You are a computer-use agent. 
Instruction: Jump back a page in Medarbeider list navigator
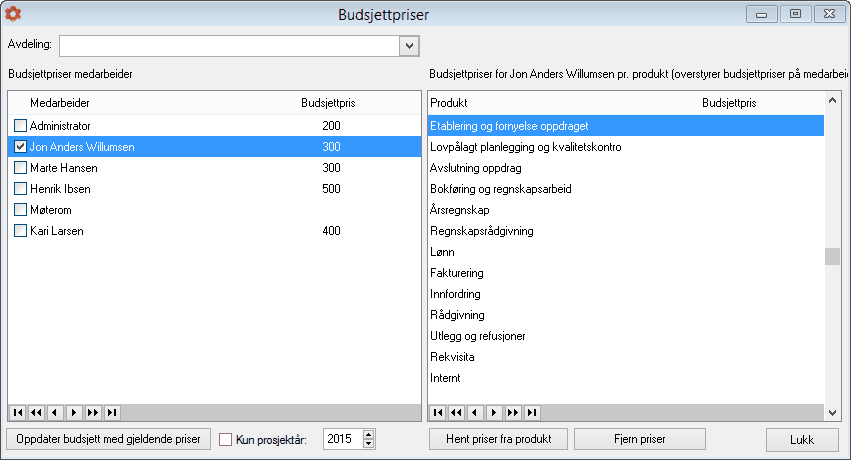coord(36,413)
